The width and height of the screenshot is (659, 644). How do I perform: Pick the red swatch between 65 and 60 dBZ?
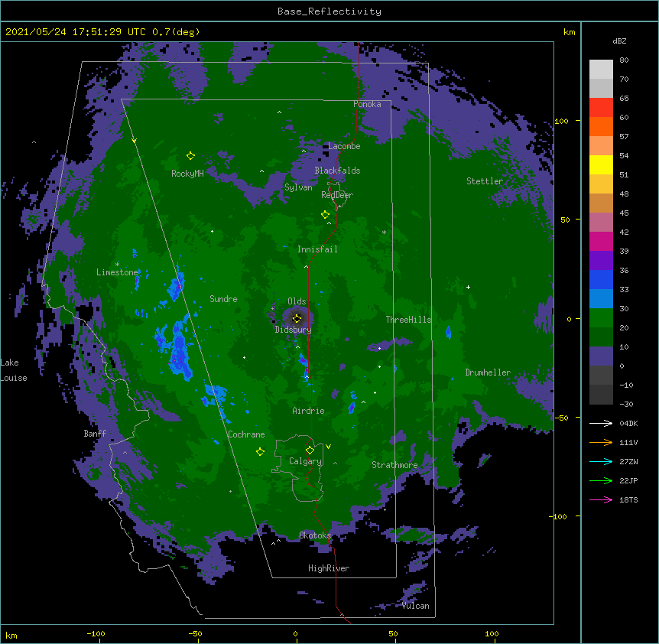coord(601,108)
